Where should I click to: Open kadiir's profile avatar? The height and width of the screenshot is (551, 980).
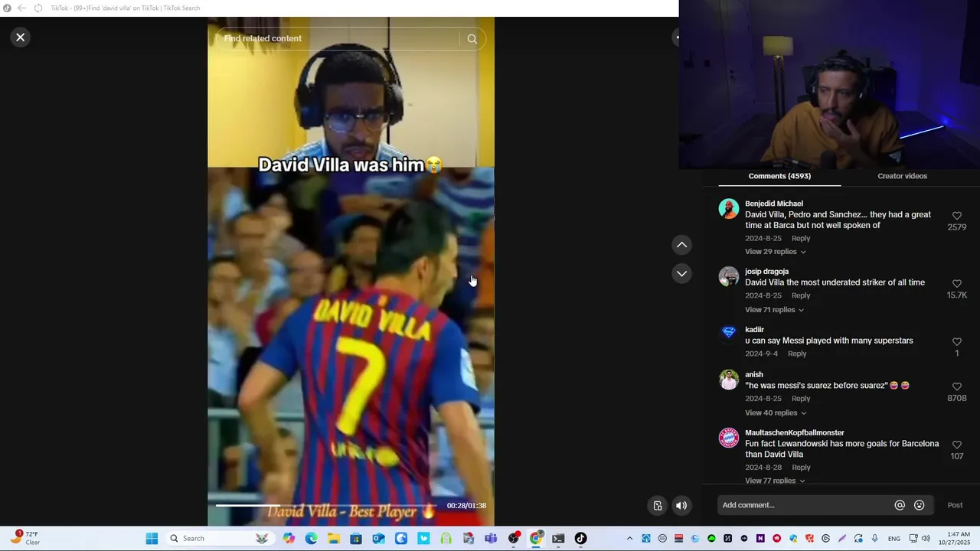pyautogui.click(x=729, y=332)
